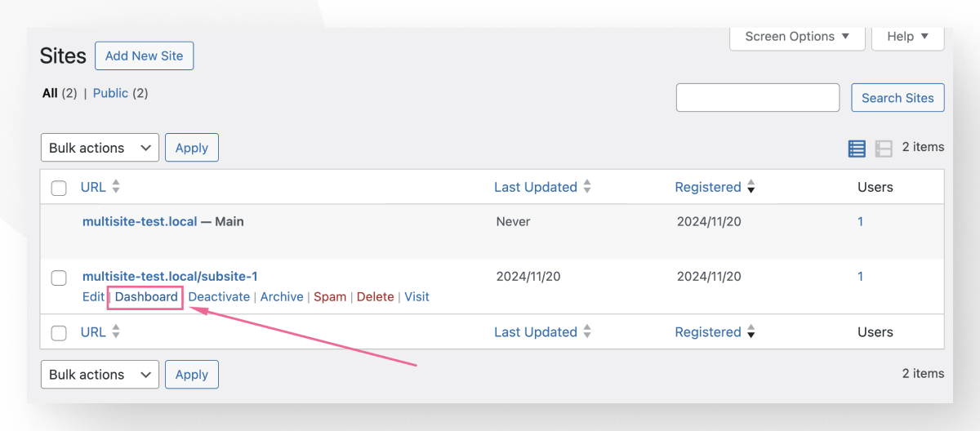
Task: Click sort arrow beside bottom Registered header
Action: [x=751, y=332]
